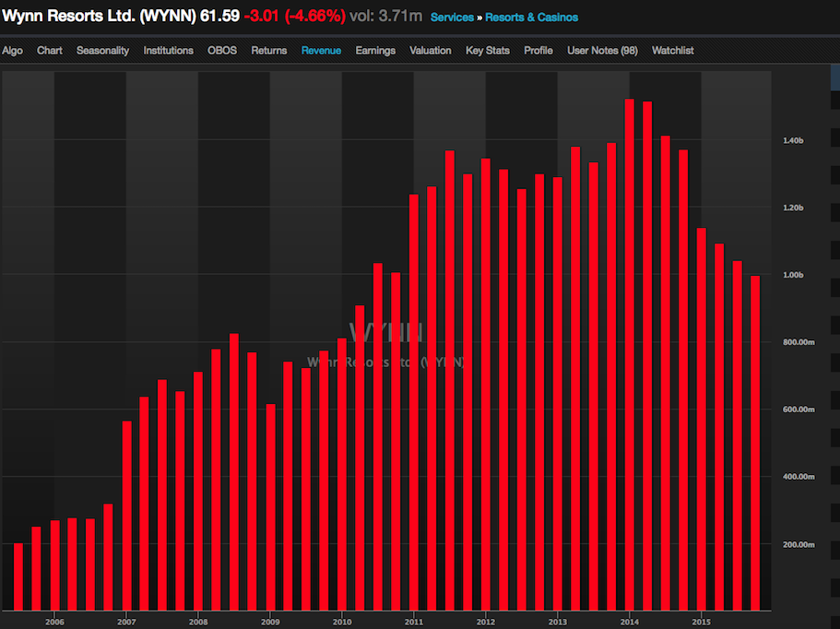Image resolution: width=840 pixels, height=629 pixels.
Task: Open User Notes (98) tab
Action: coord(603,51)
